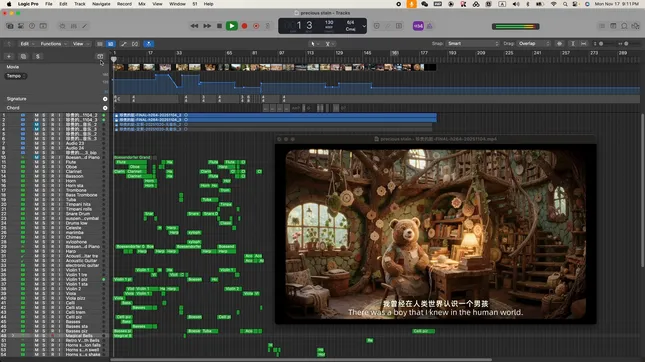This screenshot has width=645, height=362.
Task: Click the 6/4 time signature in the LCD
Action: (x=350, y=23)
